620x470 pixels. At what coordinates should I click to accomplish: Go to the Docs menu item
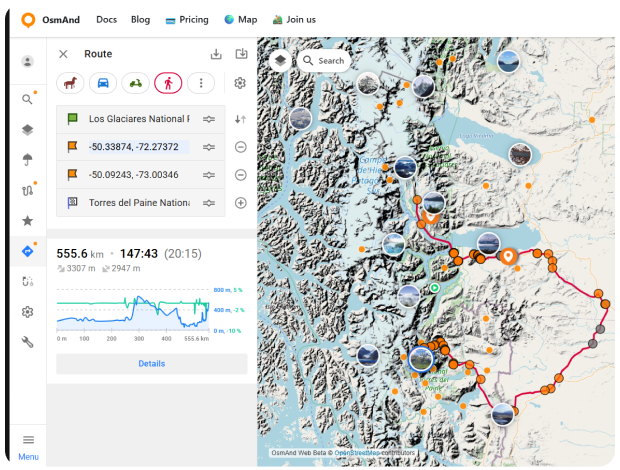(106, 19)
